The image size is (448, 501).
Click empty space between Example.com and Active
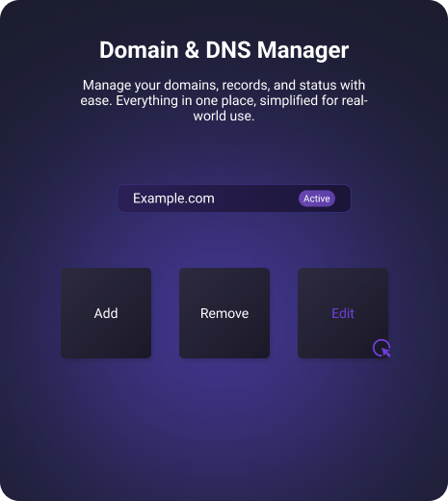click(256, 198)
